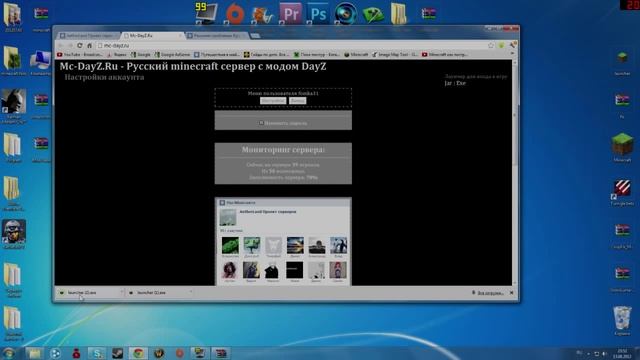Screen dimensions: 640x360
Task: Download the Exe launcher
Action: (461, 83)
